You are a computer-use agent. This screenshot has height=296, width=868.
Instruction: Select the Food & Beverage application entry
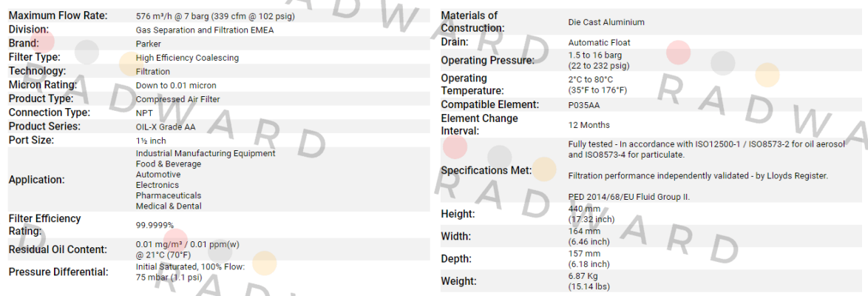coord(169,164)
